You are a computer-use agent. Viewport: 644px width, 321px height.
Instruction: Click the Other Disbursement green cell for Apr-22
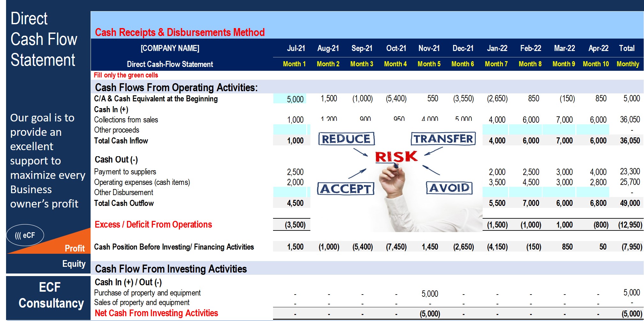tap(593, 192)
